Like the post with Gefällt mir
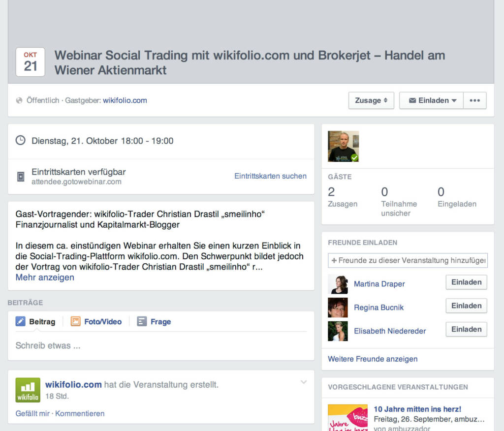The image size is (504, 431). pyautogui.click(x=33, y=414)
